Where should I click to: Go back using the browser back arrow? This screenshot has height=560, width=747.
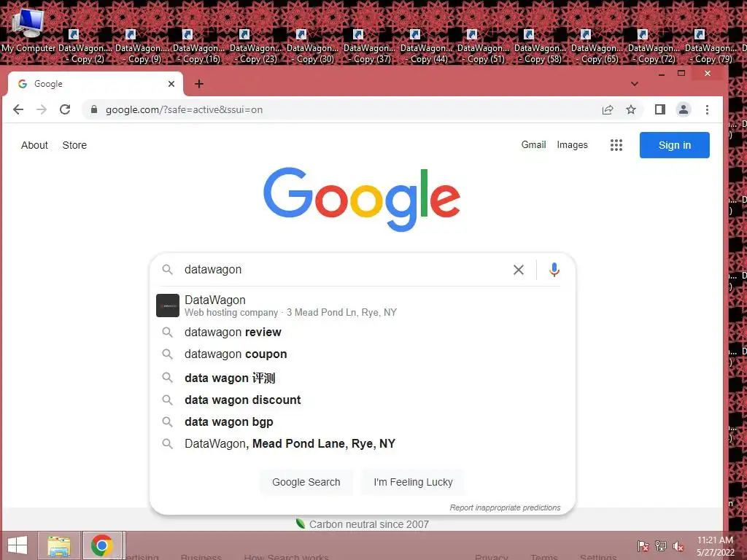pyautogui.click(x=18, y=109)
